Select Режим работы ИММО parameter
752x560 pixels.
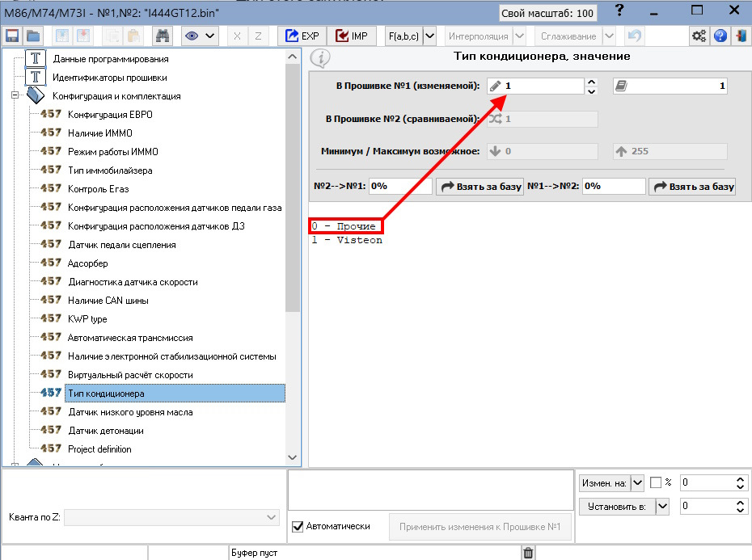(112, 152)
